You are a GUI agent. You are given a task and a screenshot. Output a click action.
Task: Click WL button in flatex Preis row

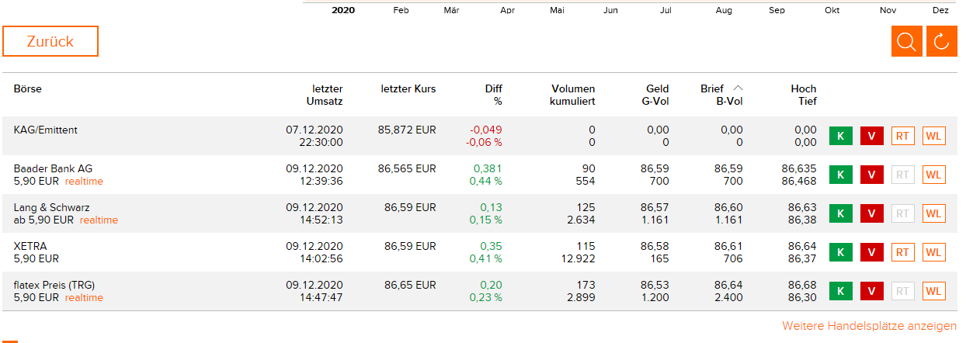point(933,291)
